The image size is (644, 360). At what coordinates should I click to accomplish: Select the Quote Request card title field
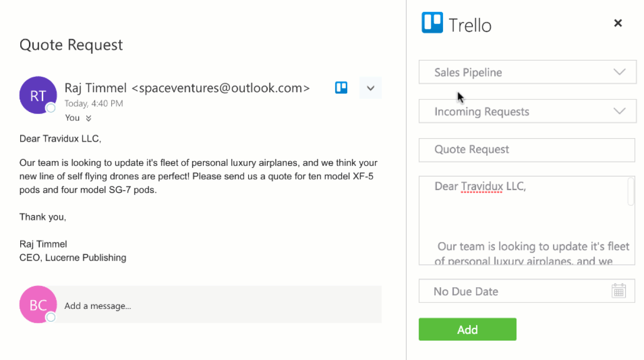526,150
